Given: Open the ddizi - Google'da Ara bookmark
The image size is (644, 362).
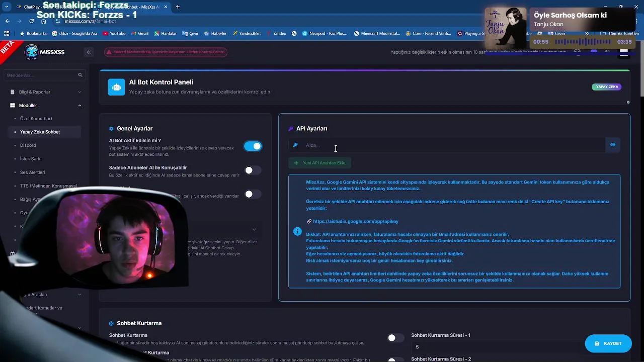Looking at the screenshot, I should [x=74, y=34].
